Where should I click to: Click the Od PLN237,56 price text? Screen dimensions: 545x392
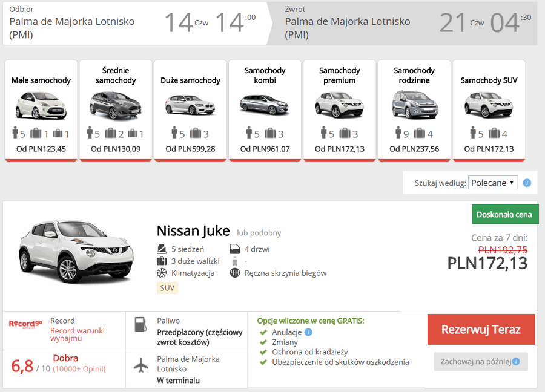point(414,149)
